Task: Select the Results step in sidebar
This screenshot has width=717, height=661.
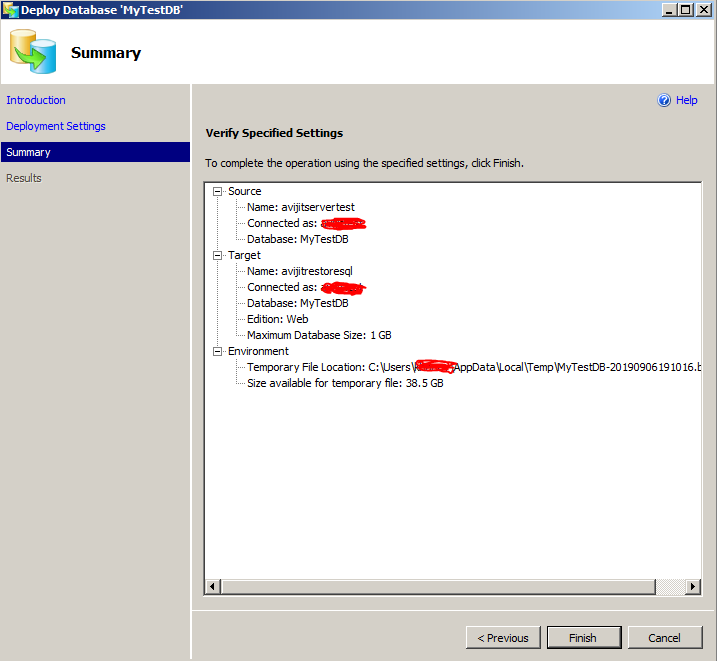Action: (x=24, y=178)
